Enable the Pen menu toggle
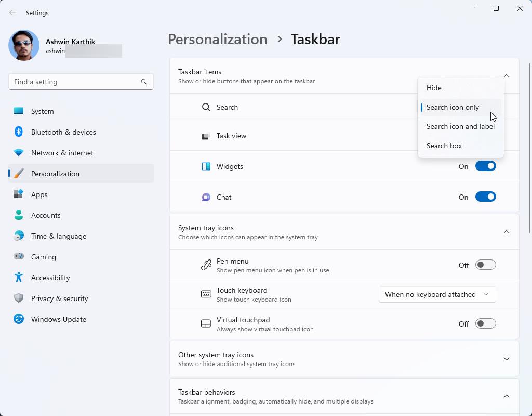 [486, 265]
